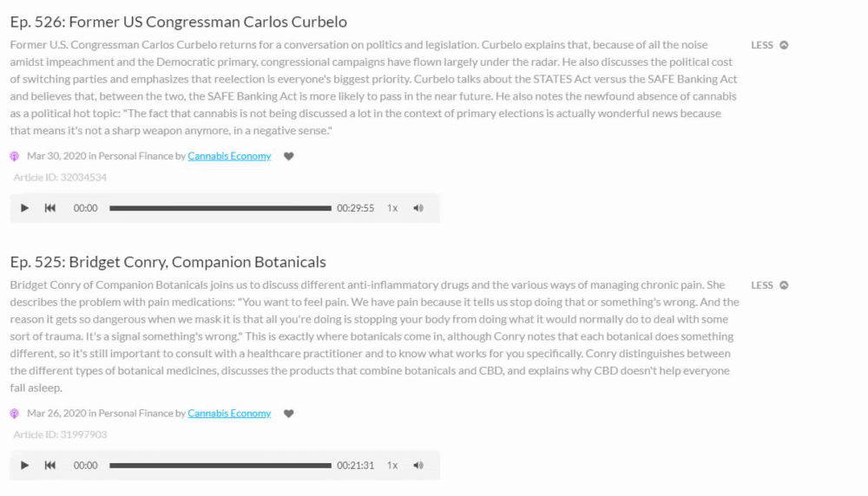Click the podcast icon beside Mar 26, 2020
This screenshot has height=496, width=868.
click(15, 414)
